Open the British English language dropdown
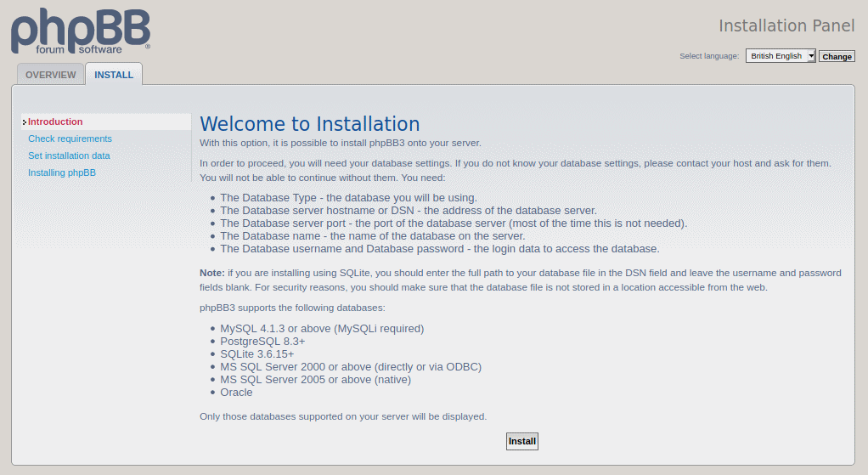This screenshot has width=868, height=475. [781, 56]
